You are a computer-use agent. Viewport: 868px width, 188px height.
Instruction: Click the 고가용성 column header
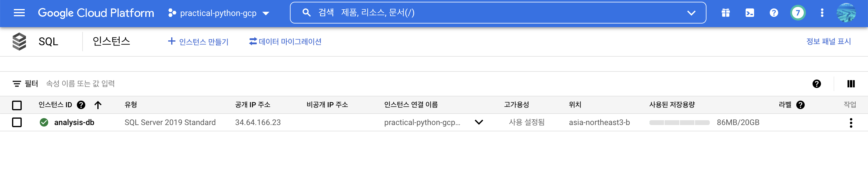[516, 105]
